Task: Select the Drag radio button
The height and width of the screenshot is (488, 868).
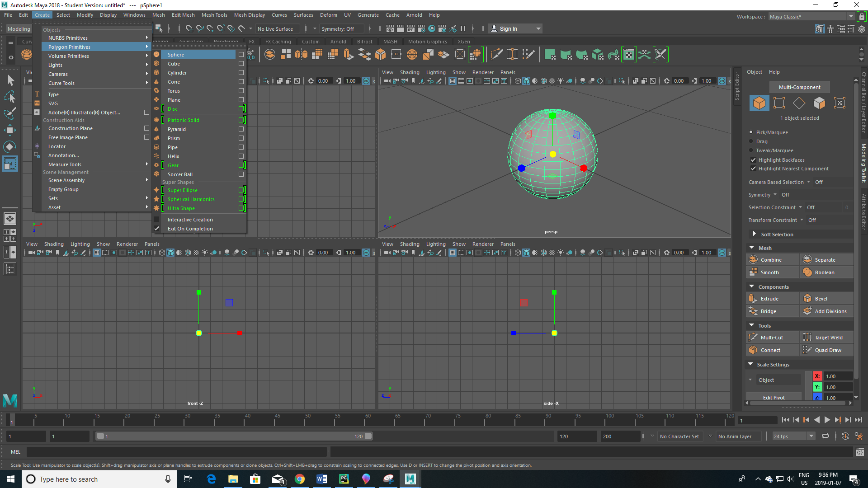Action: click(751, 141)
